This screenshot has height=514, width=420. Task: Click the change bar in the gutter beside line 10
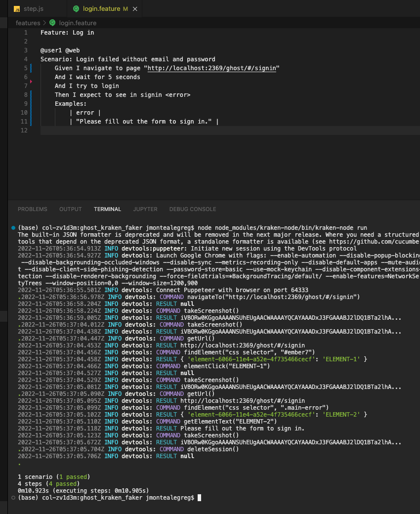(x=31, y=112)
